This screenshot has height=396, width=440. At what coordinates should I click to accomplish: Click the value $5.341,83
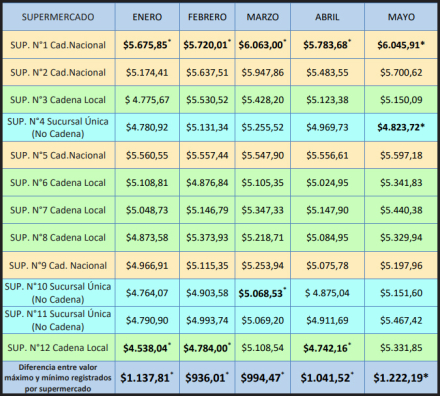pyautogui.click(x=401, y=183)
